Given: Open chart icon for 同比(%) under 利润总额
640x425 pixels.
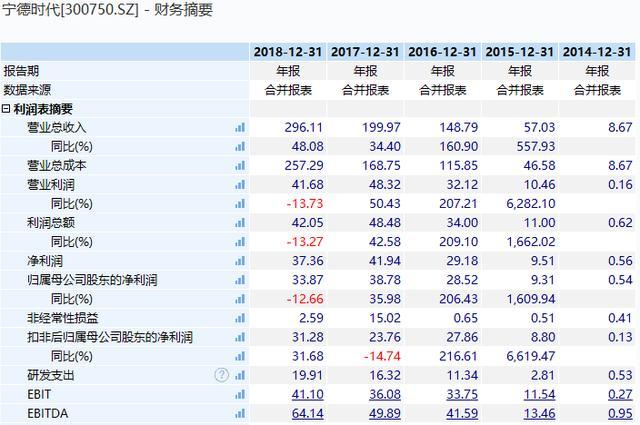Looking at the screenshot, I should [x=240, y=242].
